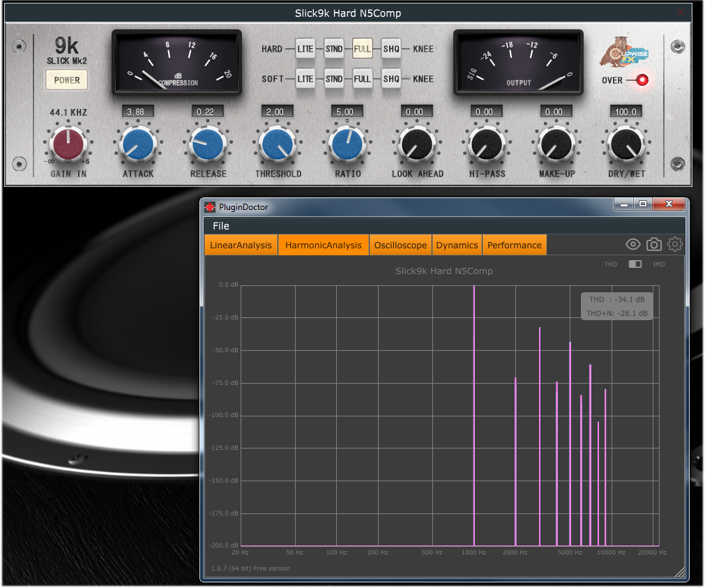Screen dimensions: 705x588
Task: Switch to the Oscilloscope tab
Action: click(400, 246)
